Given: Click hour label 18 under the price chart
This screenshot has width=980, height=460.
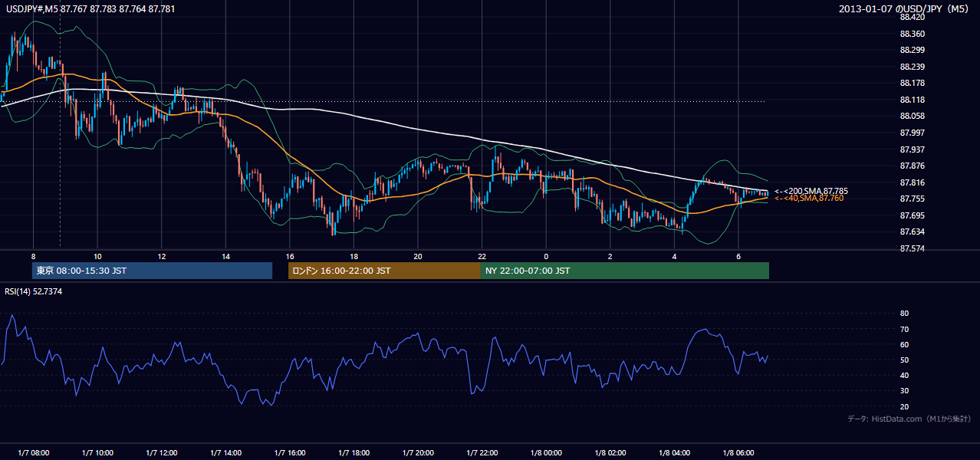Looking at the screenshot, I should click(x=354, y=256).
